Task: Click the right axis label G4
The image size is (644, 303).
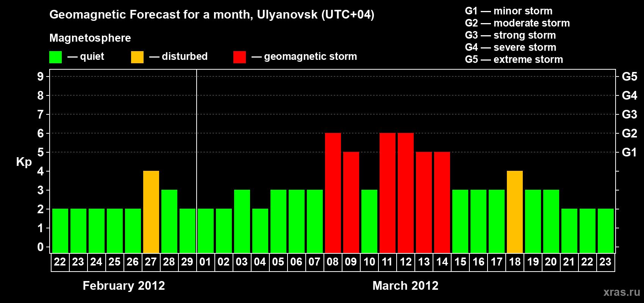Action: [630, 95]
